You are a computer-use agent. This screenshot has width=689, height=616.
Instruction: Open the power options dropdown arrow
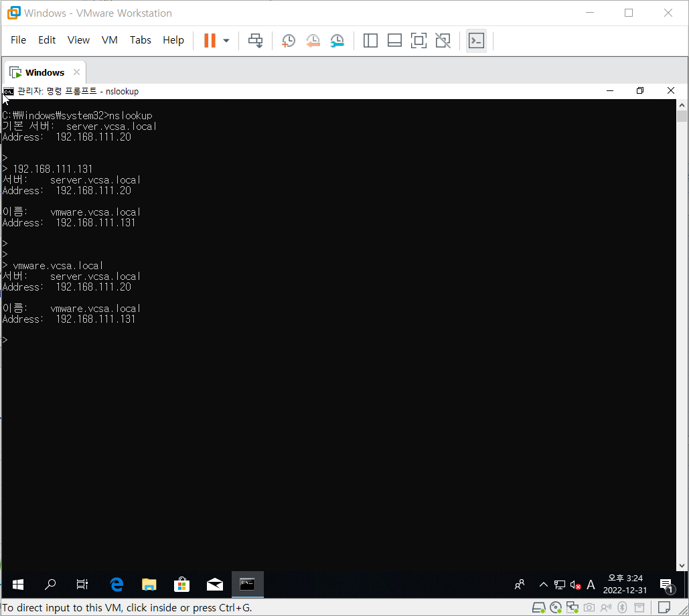click(x=226, y=40)
